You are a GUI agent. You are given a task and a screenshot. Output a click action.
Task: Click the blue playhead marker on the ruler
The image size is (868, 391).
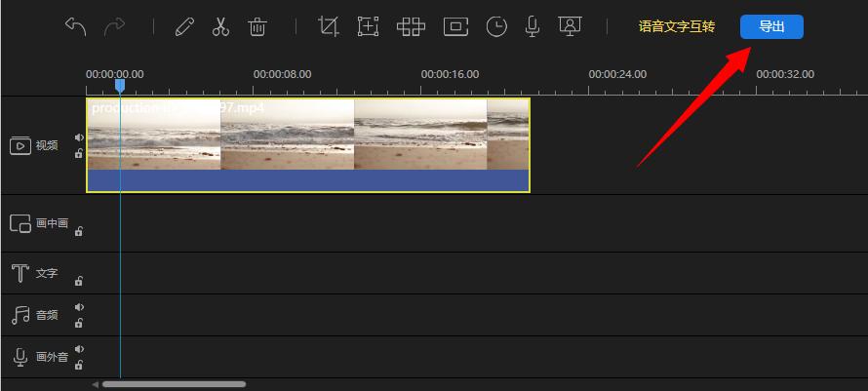click(120, 86)
